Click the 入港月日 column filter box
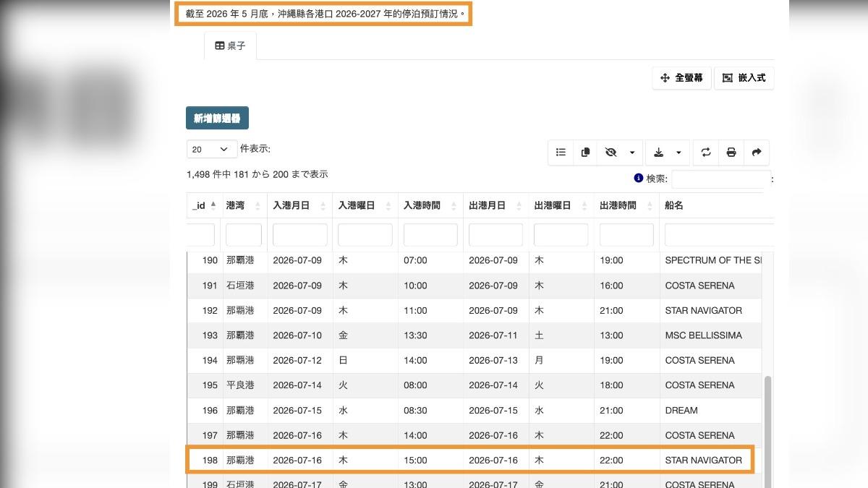 [x=300, y=234]
